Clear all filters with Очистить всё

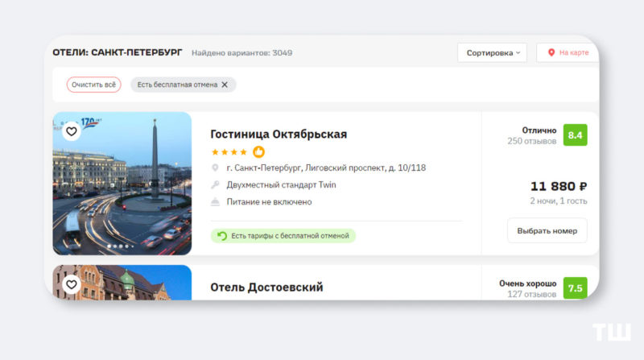[93, 85]
